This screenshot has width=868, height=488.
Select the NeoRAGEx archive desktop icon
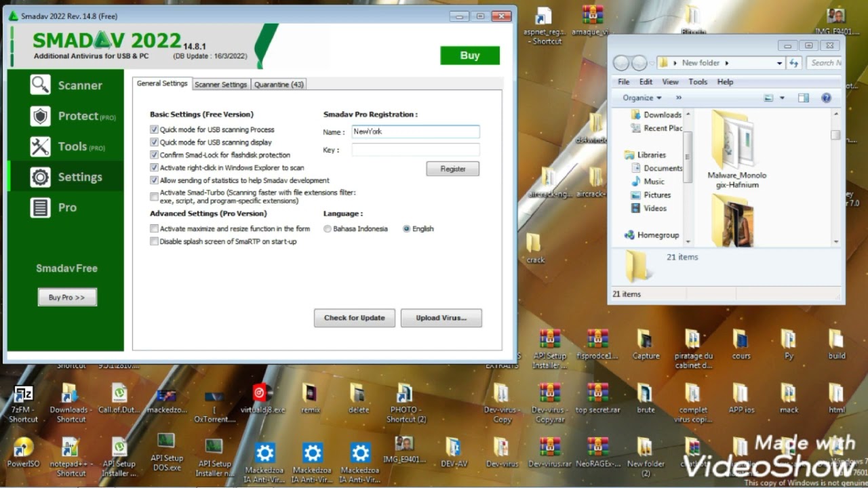[597, 453]
